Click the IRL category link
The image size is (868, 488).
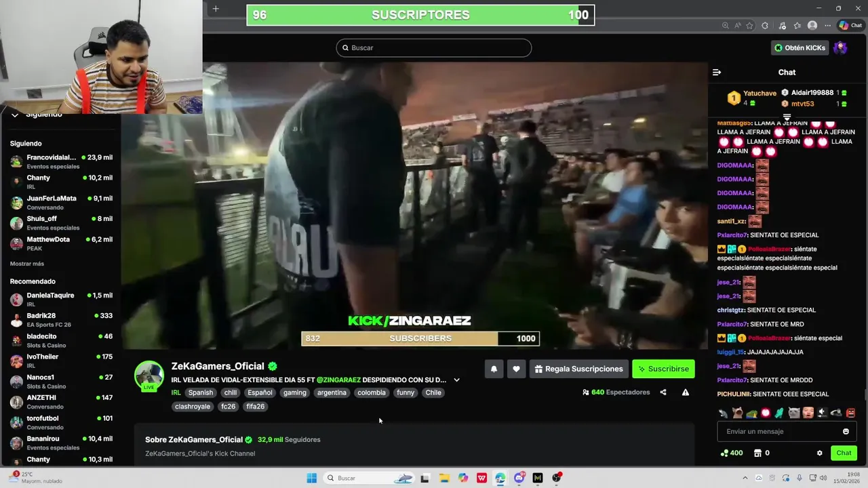pyautogui.click(x=176, y=392)
